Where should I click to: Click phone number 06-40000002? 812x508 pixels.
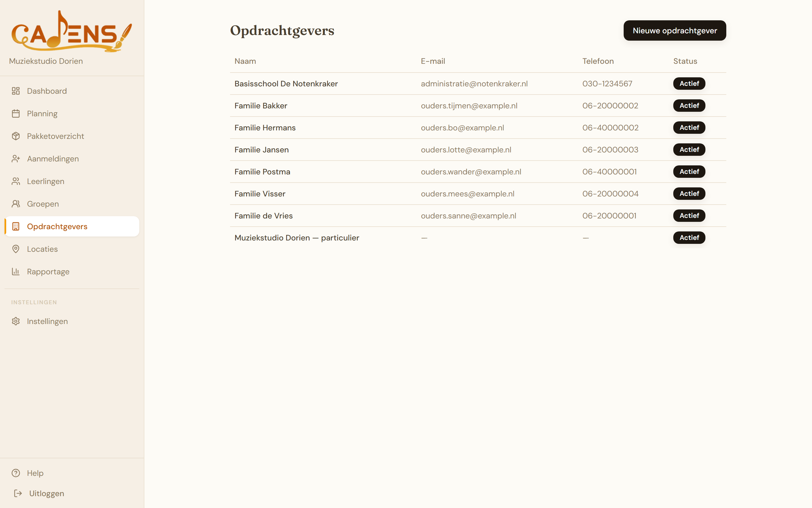click(x=610, y=128)
